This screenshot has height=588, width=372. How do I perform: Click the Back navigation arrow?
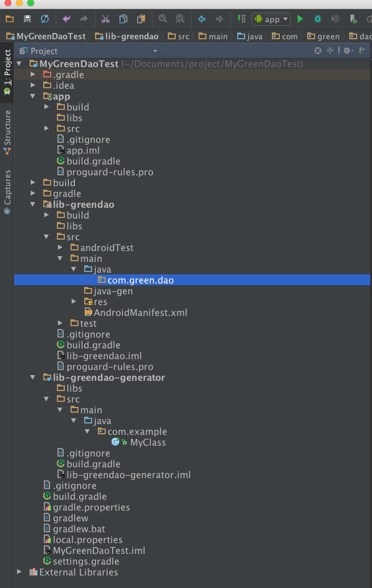(x=201, y=19)
